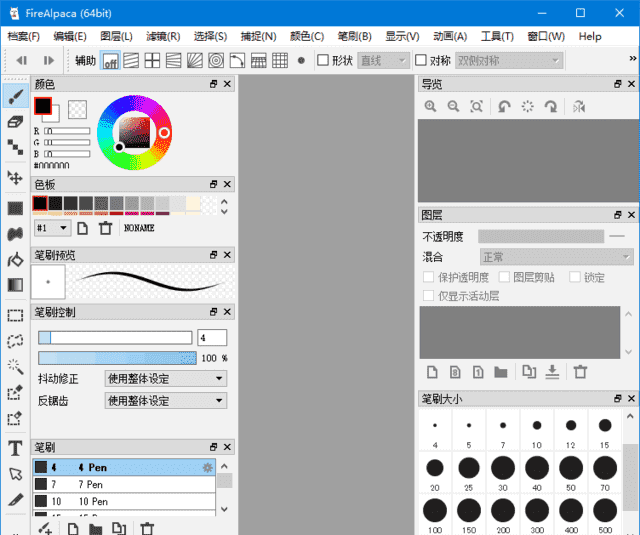Open the 图层(L) menu

(116, 36)
